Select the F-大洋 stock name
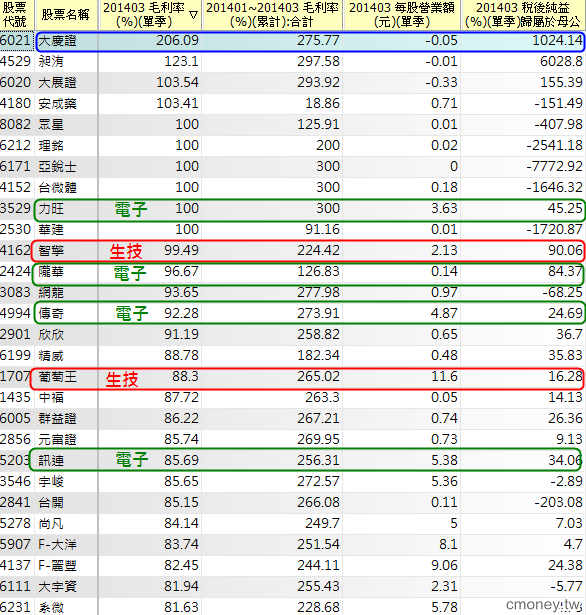 57,545
